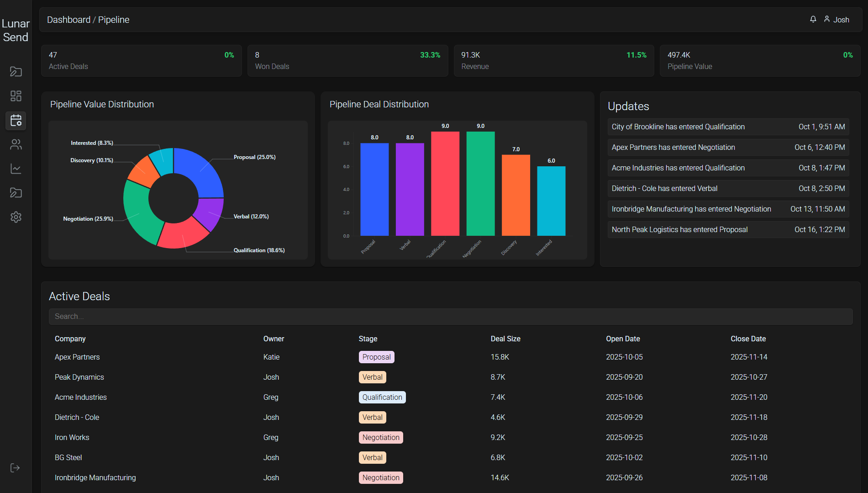The image size is (868, 493).
Task: Open the Pipeline breadcrumb item
Action: (x=114, y=20)
